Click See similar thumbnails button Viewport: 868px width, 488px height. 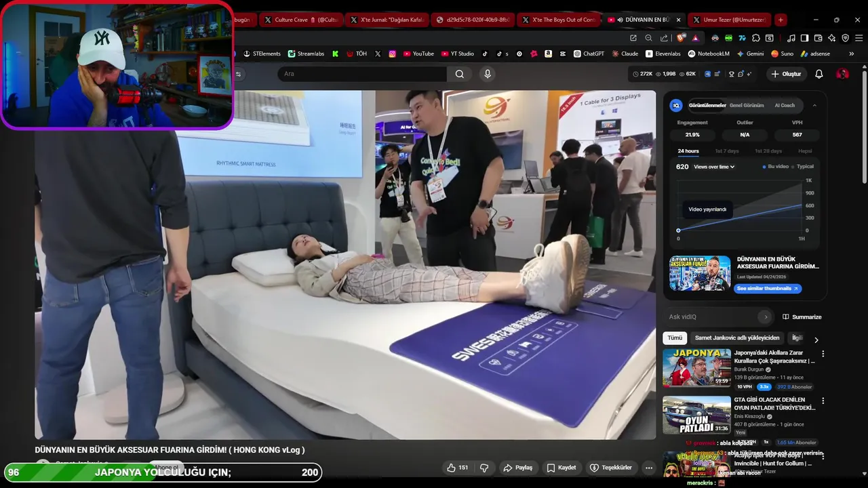(x=768, y=289)
